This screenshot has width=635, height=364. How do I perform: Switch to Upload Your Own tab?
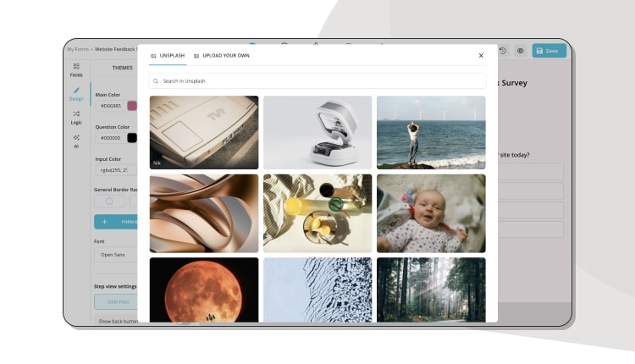220,56
